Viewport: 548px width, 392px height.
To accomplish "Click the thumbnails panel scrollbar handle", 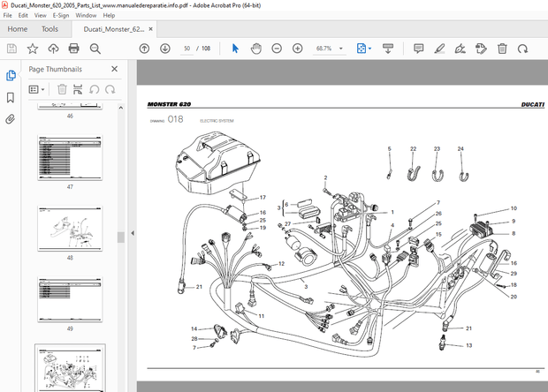I will pyautogui.click(x=120, y=237).
